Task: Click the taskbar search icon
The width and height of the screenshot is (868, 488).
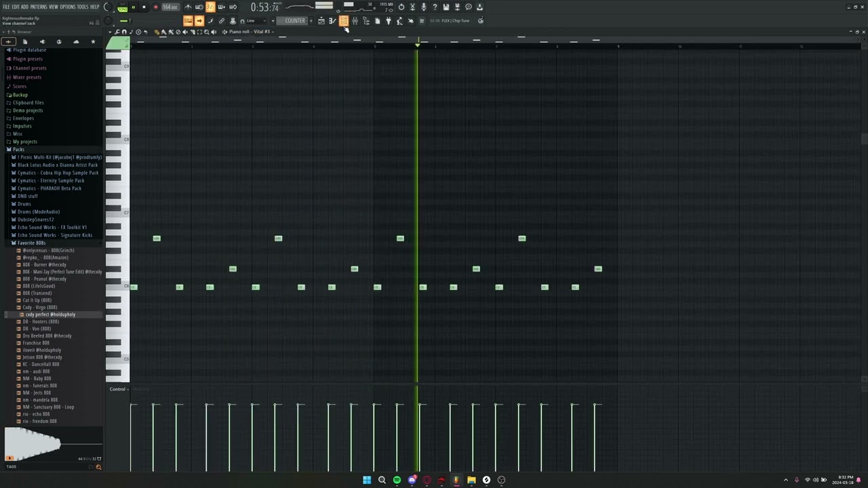Action: 382,480
